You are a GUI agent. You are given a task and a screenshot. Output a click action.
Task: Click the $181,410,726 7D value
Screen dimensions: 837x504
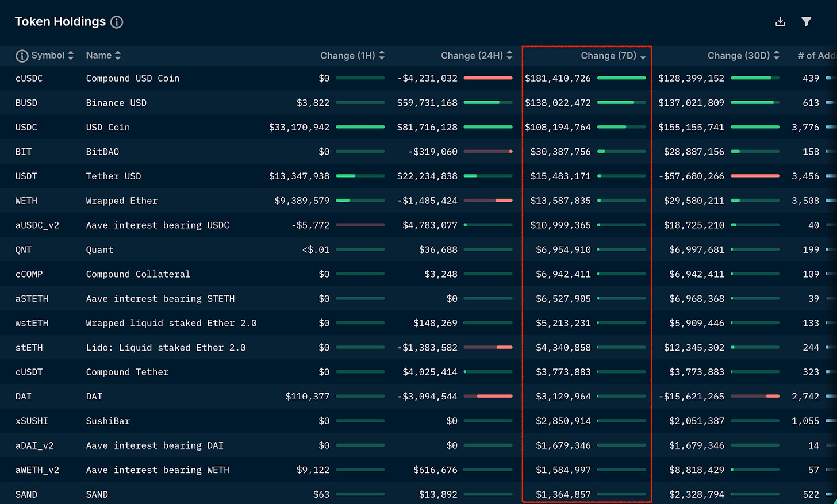pyautogui.click(x=558, y=79)
